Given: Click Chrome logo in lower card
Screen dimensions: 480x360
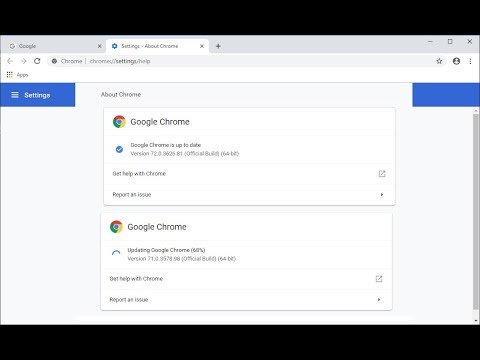Looking at the screenshot, I should pos(116,227).
